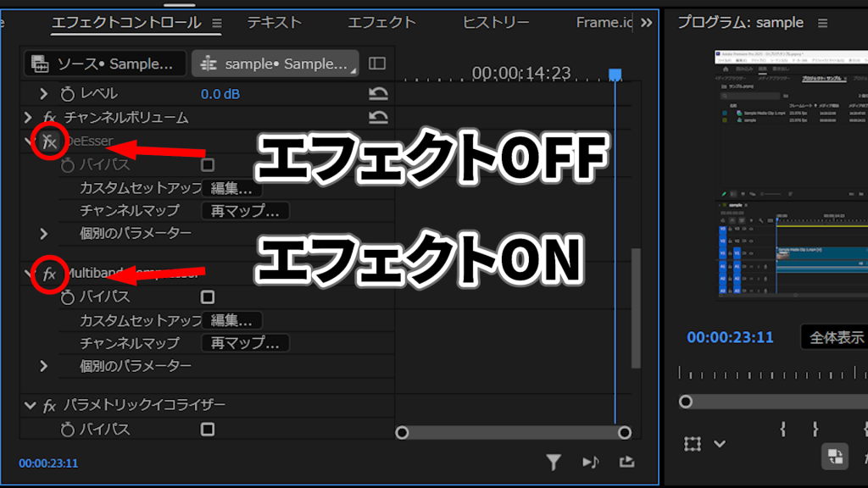Reset the チャンネルボリューム effect

point(379,118)
